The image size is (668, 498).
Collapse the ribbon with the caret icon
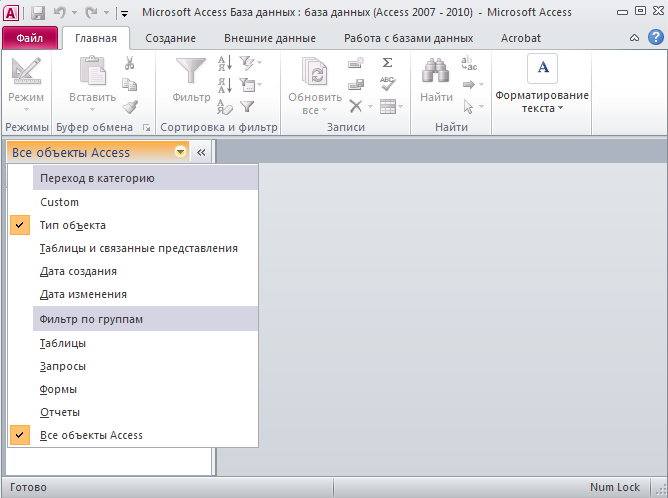tap(634, 38)
